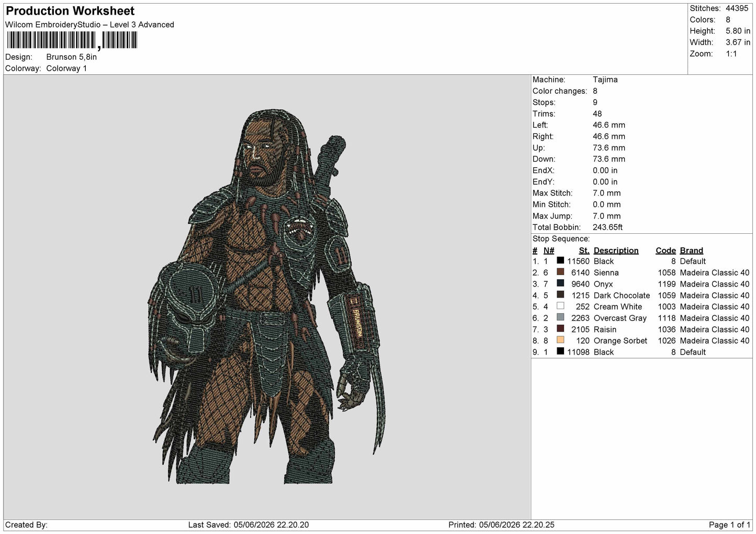Click the total bobbin value '243.65ft'

point(607,227)
